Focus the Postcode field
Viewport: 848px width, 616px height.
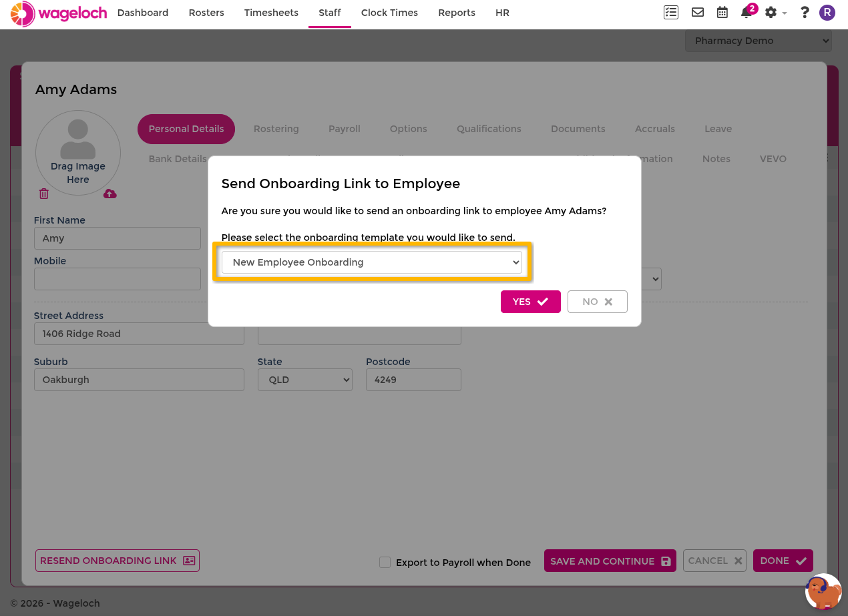(413, 380)
